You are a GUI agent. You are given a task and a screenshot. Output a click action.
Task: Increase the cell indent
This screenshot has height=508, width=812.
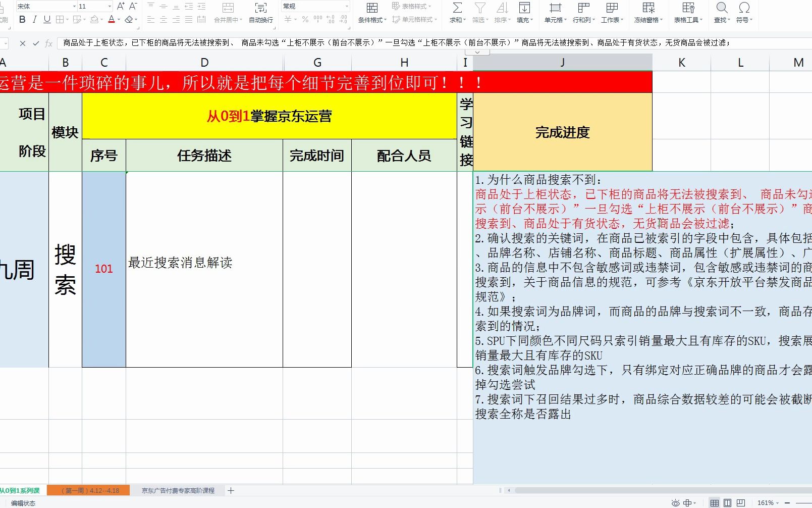(x=201, y=6)
